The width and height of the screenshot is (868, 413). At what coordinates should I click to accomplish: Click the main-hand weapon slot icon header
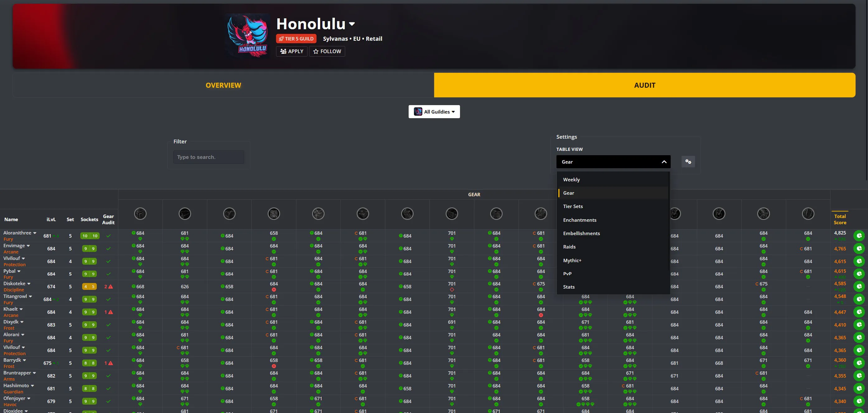763,214
